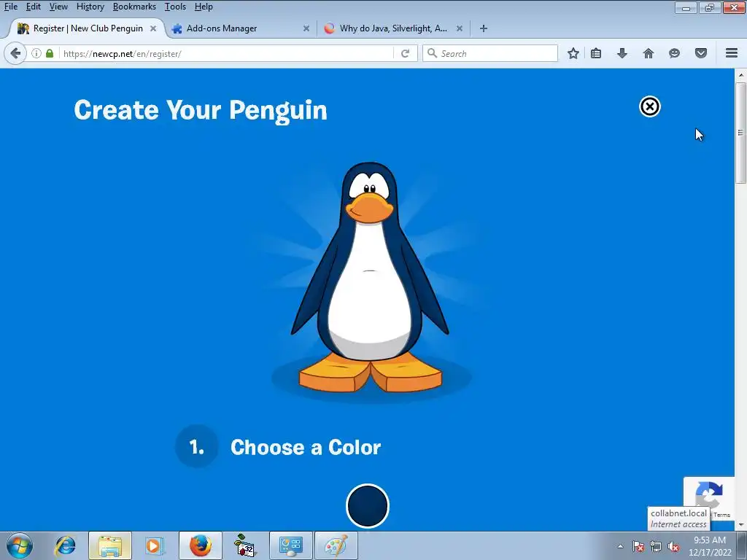Show hidden system tray icons arrow
This screenshot has width=747, height=560.
coord(620,546)
